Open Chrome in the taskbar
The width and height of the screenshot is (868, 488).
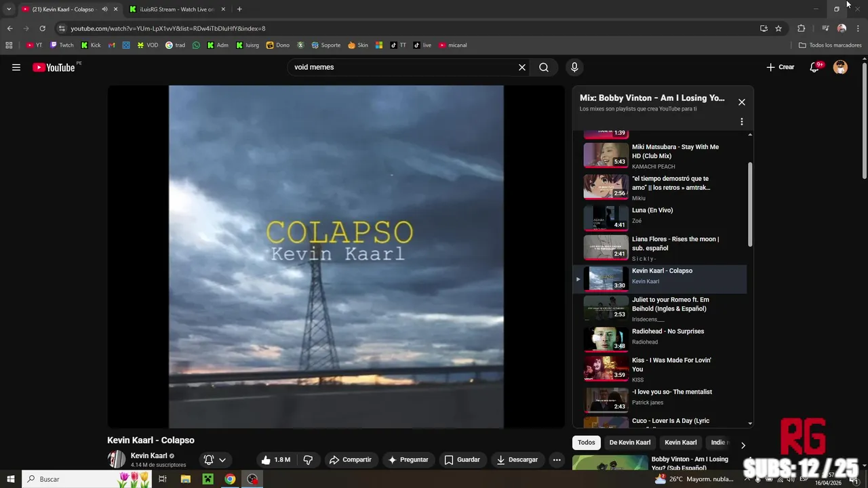[x=230, y=479]
